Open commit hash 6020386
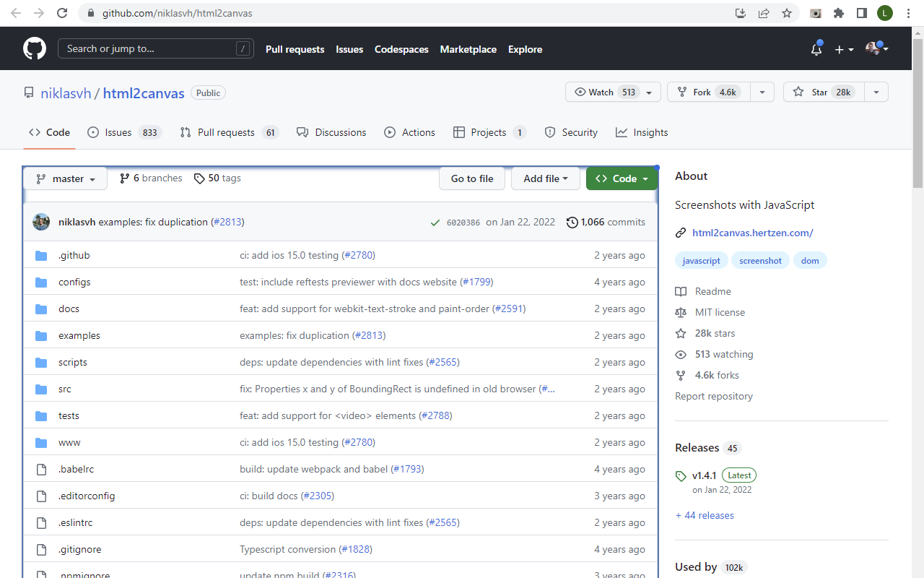 pyautogui.click(x=463, y=223)
